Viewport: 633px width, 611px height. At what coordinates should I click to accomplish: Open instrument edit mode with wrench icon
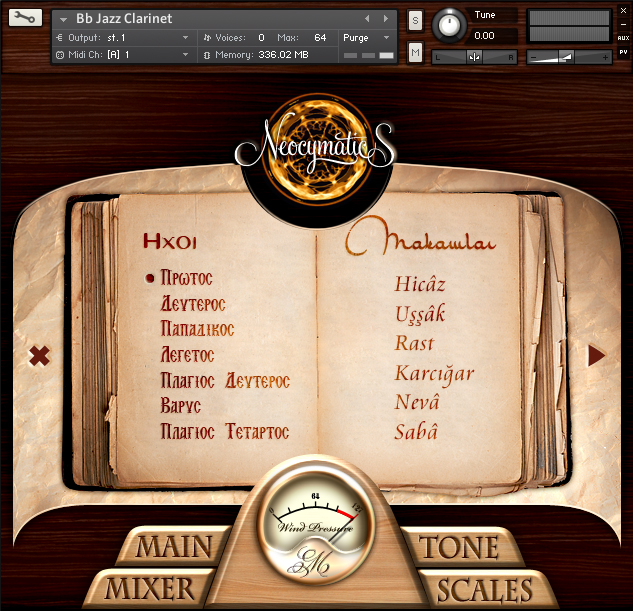click(25, 18)
